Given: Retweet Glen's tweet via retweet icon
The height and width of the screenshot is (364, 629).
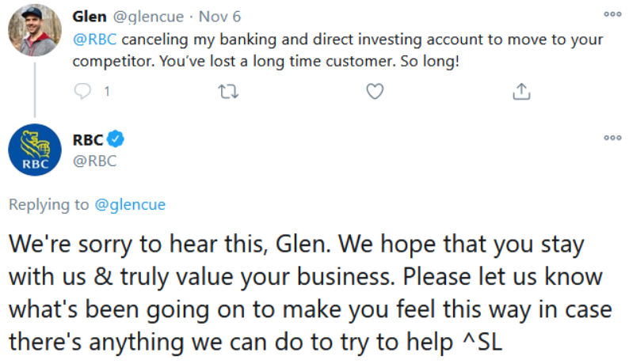Looking at the screenshot, I should [x=228, y=92].
